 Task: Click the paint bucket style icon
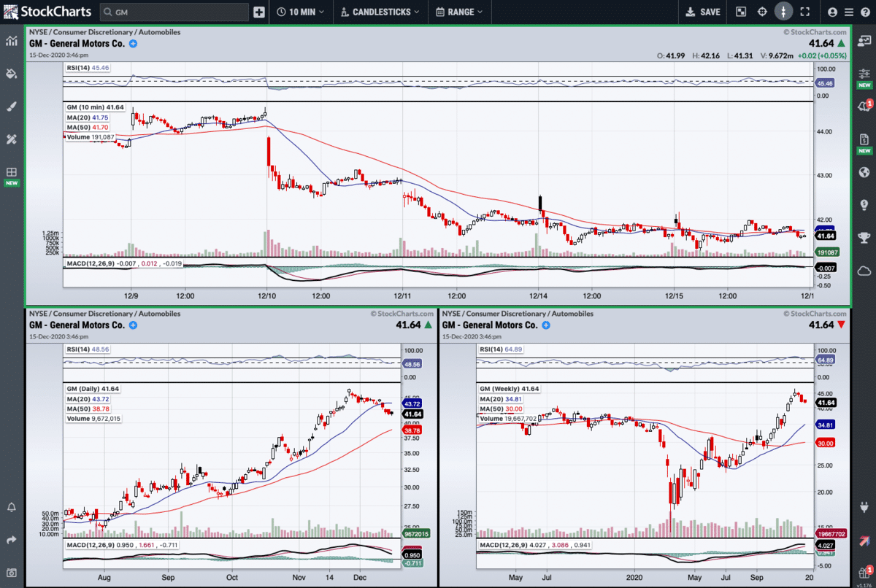click(12, 74)
